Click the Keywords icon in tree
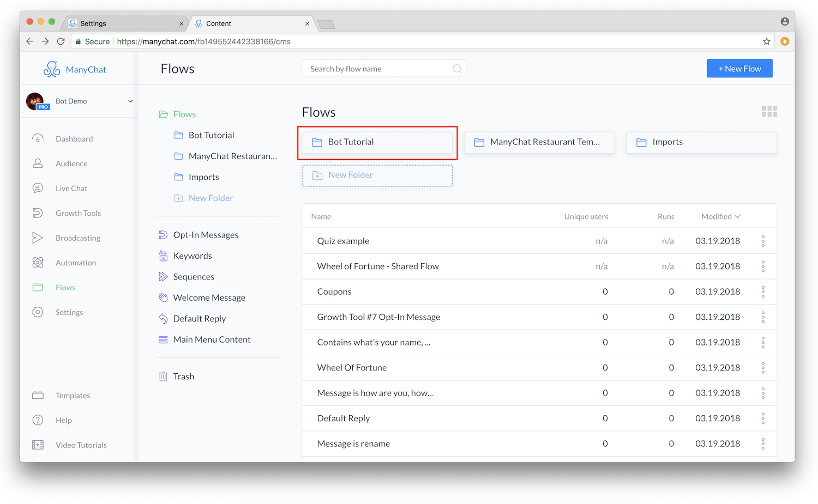This screenshot has width=818, height=504. point(163,256)
